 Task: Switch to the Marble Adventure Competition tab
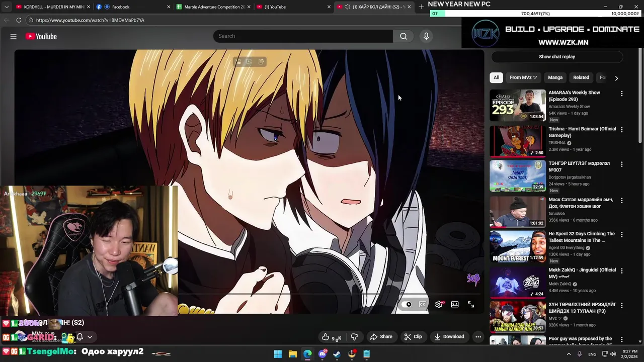214,7
